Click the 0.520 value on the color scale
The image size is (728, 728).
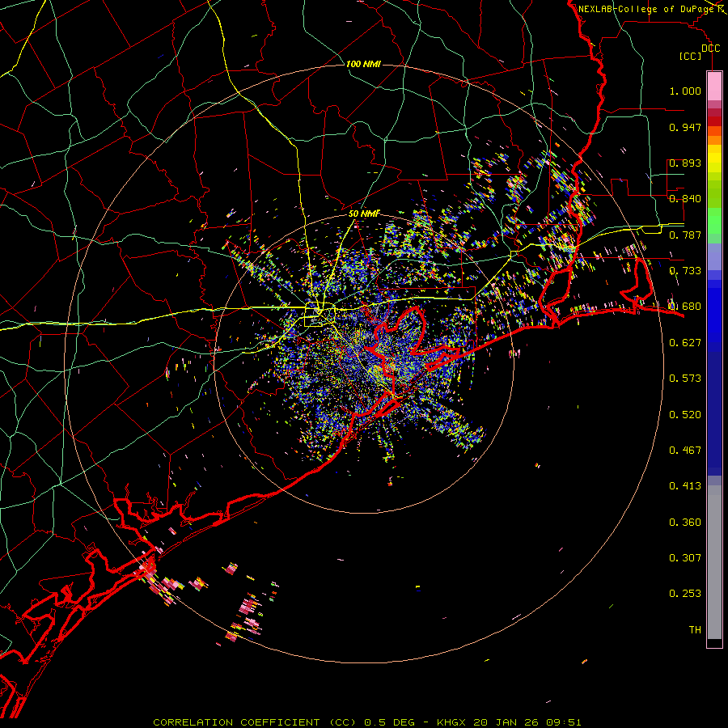[685, 415]
